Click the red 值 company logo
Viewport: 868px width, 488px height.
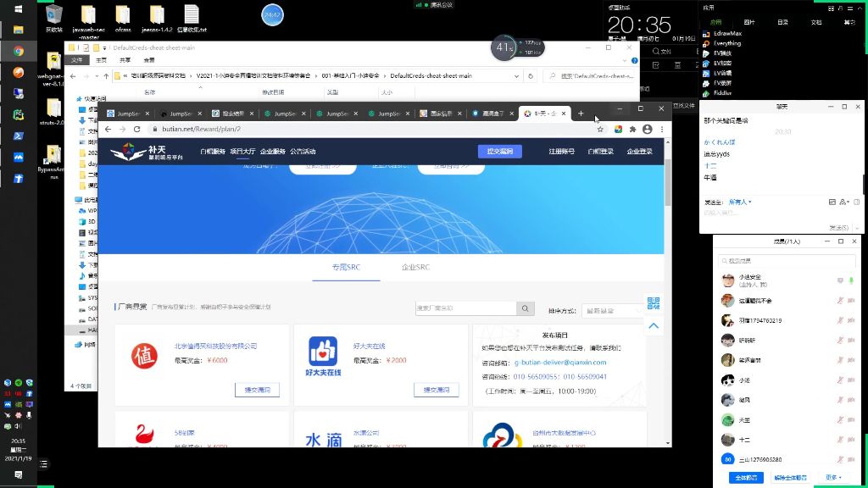point(144,356)
